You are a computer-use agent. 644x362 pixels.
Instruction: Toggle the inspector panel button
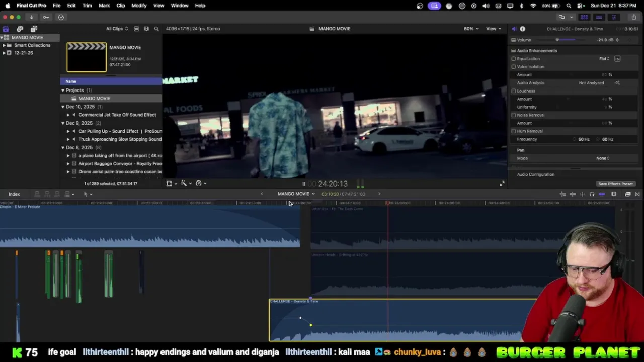613,17
